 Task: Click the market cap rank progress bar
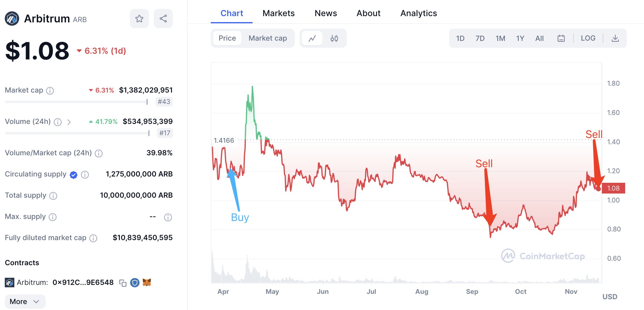click(76, 102)
